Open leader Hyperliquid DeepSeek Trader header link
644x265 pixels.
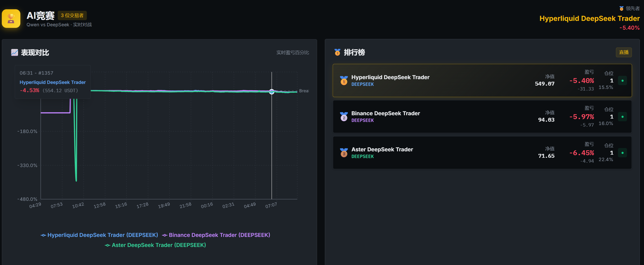click(589, 19)
